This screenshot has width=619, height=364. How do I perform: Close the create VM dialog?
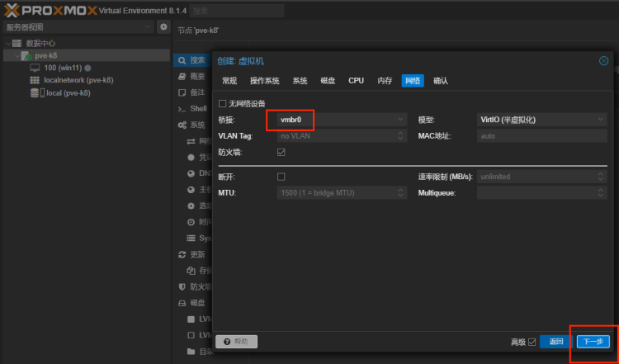[x=603, y=61]
